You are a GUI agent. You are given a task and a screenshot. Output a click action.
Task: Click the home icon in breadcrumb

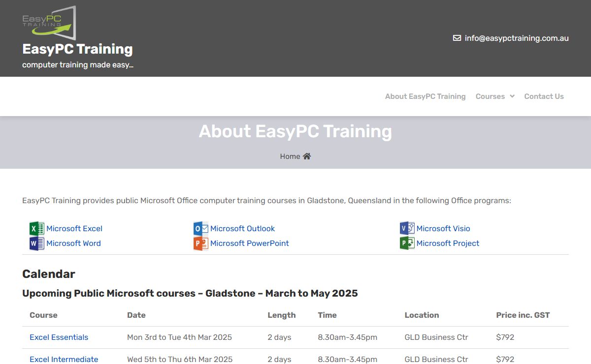tap(307, 156)
